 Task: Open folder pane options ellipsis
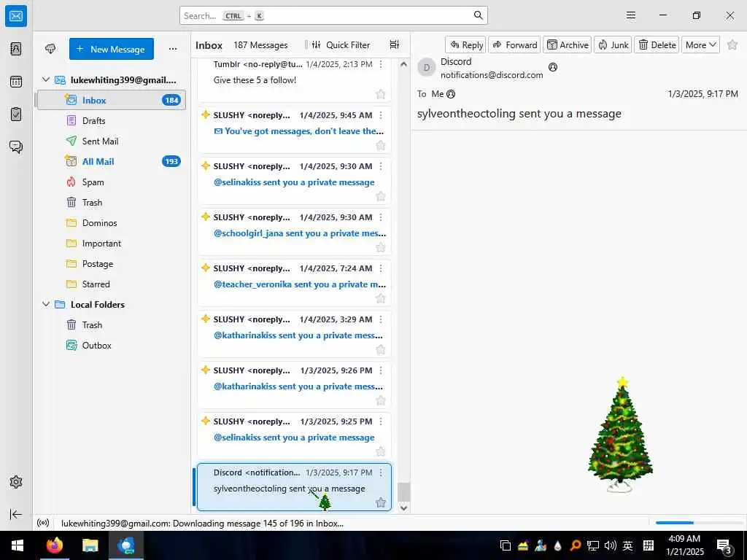click(x=172, y=49)
